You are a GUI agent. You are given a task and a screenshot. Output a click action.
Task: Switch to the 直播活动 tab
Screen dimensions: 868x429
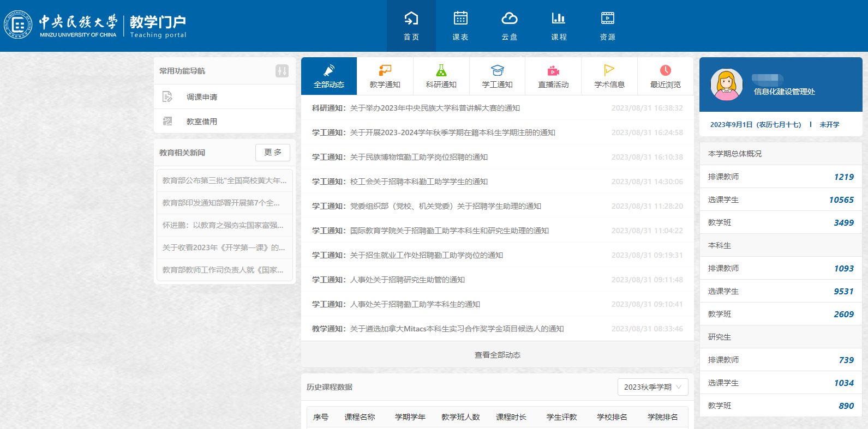tap(553, 76)
